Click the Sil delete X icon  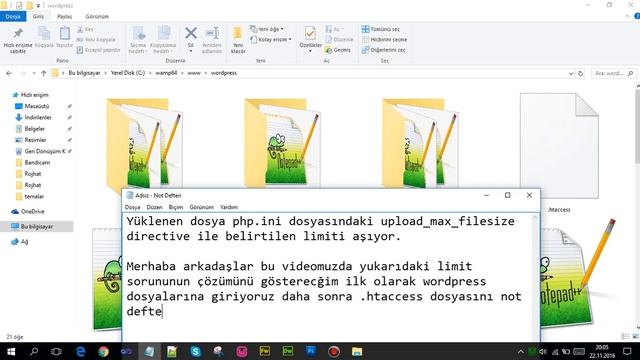point(191,33)
